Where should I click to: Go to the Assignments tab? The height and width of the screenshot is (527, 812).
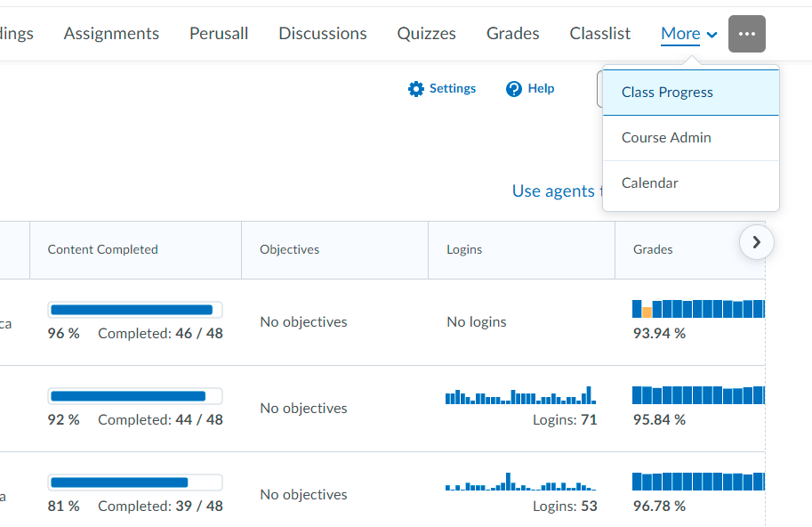111,34
